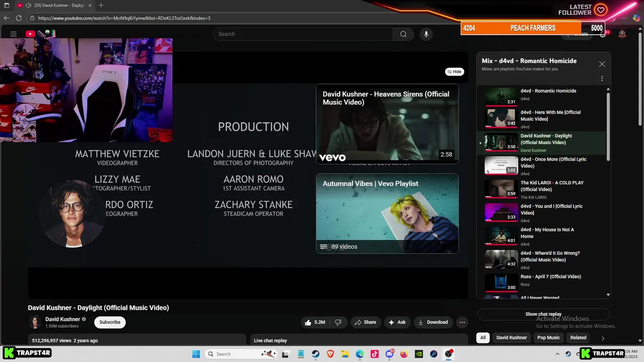Hide the end screen cards
644x362 pixels.
pos(455,72)
